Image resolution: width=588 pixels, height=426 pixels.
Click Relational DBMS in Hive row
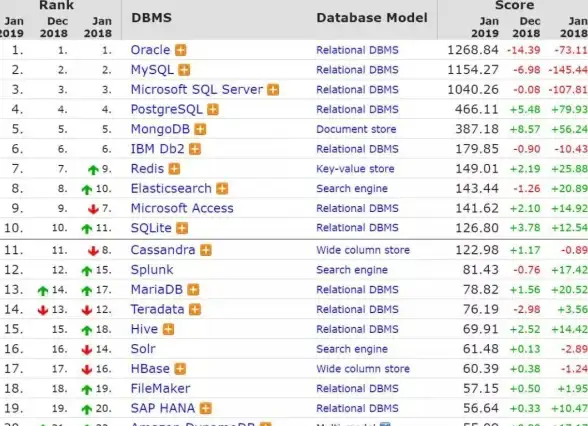click(x=357, y=329)
